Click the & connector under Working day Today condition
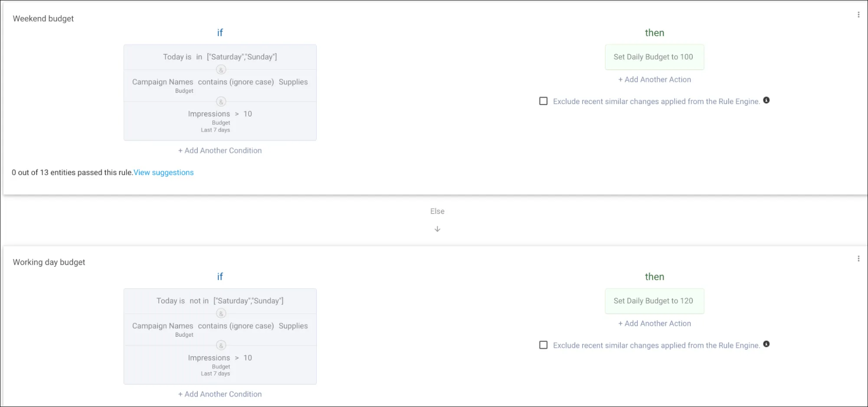Viewport: 868px width, 407px height. point(221,313)
